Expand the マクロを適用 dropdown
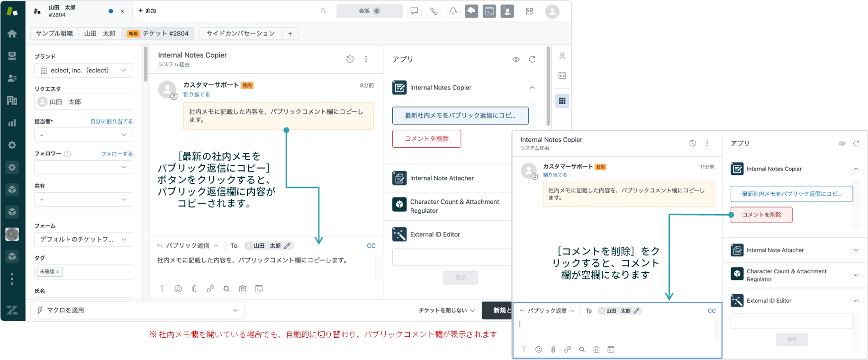Viewport: 868px width, 360px height. [x=138, y=310]
